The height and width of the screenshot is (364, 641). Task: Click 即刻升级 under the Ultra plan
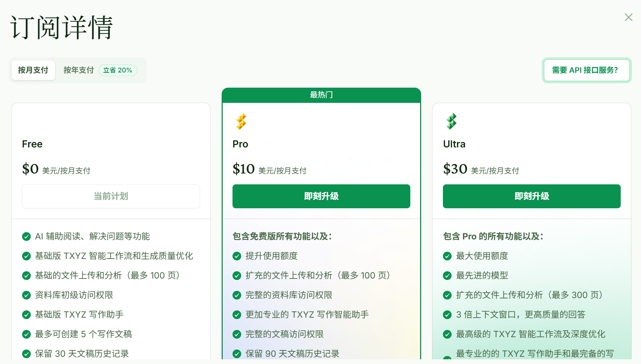tap(531, 196)
